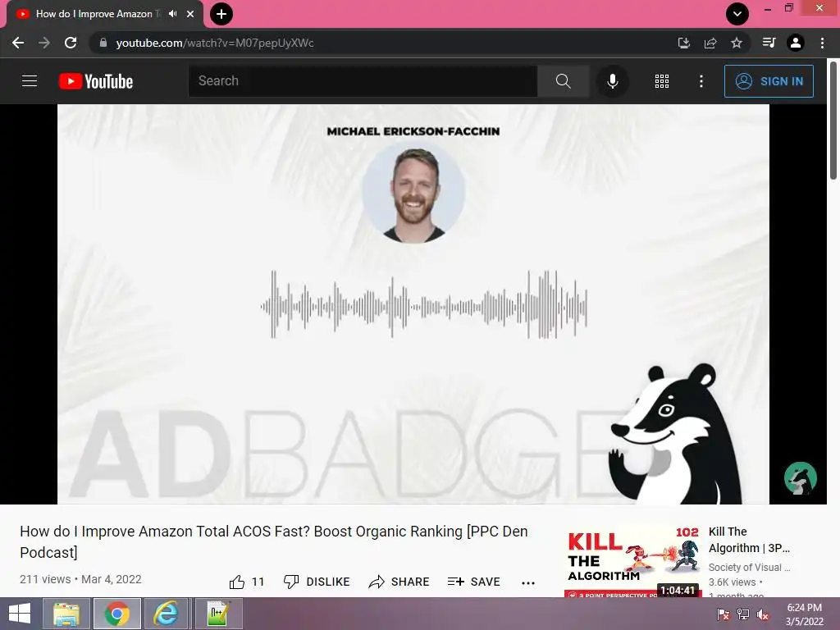Open the 'Society of Visual ...' channel link
This screenshot has height=630, width=840.
click(x=749, y=568)
